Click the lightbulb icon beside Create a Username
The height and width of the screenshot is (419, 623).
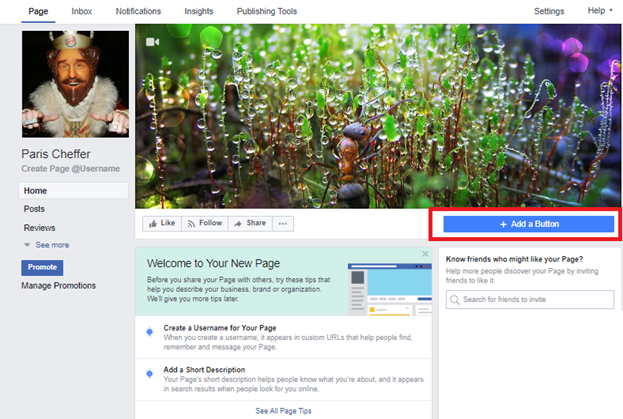coord(150,332)
